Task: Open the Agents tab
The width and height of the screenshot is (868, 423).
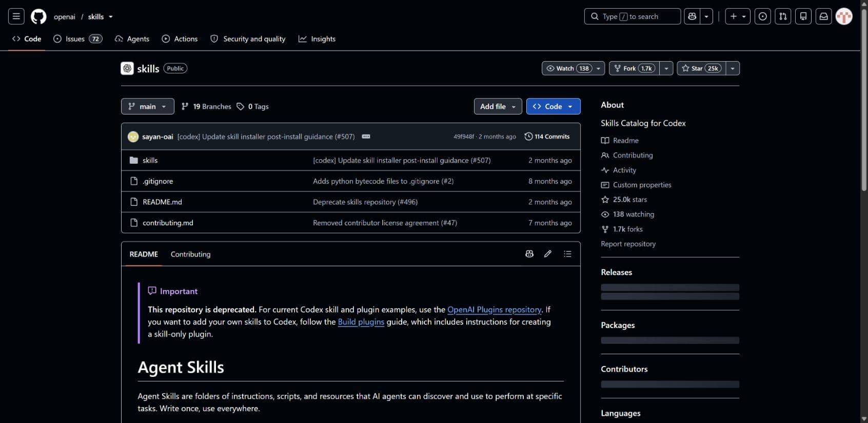Action: click(132, 39)
